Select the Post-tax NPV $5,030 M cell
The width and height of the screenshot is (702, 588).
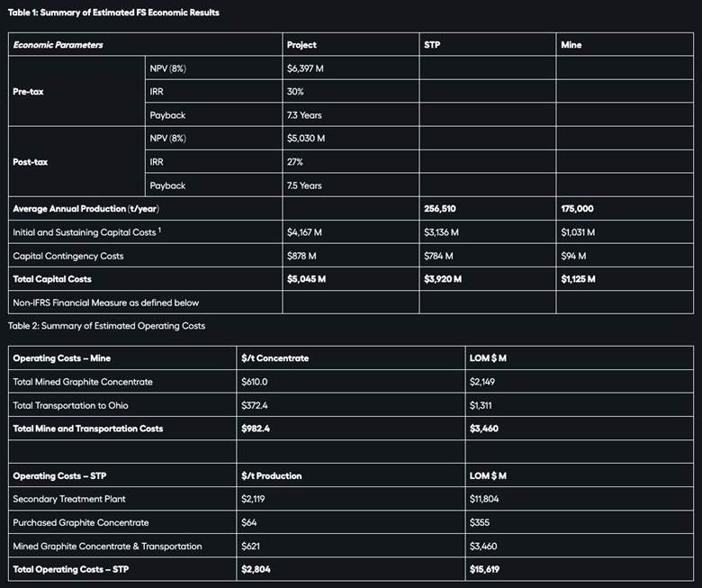(x=306, y=139)
